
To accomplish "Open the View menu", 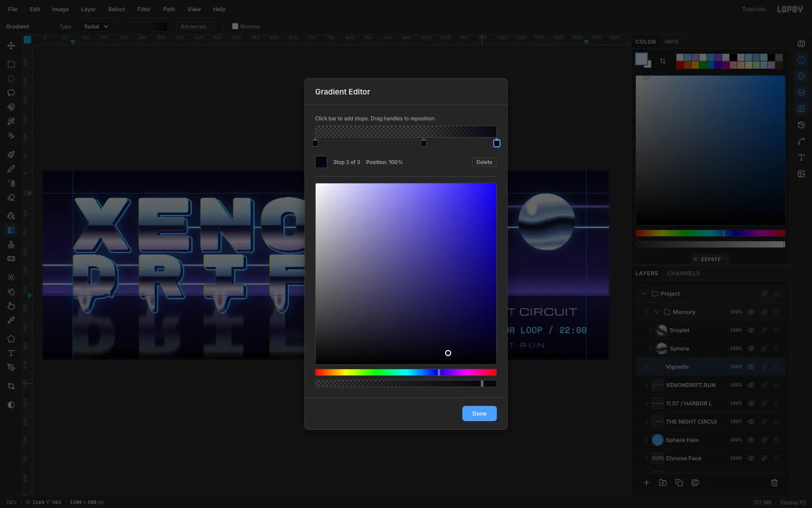I will tap(194, 9).
